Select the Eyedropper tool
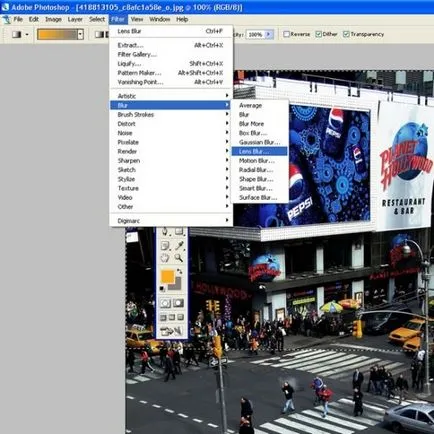This screenshot has height=434, width=434. [x=179, y=246]
